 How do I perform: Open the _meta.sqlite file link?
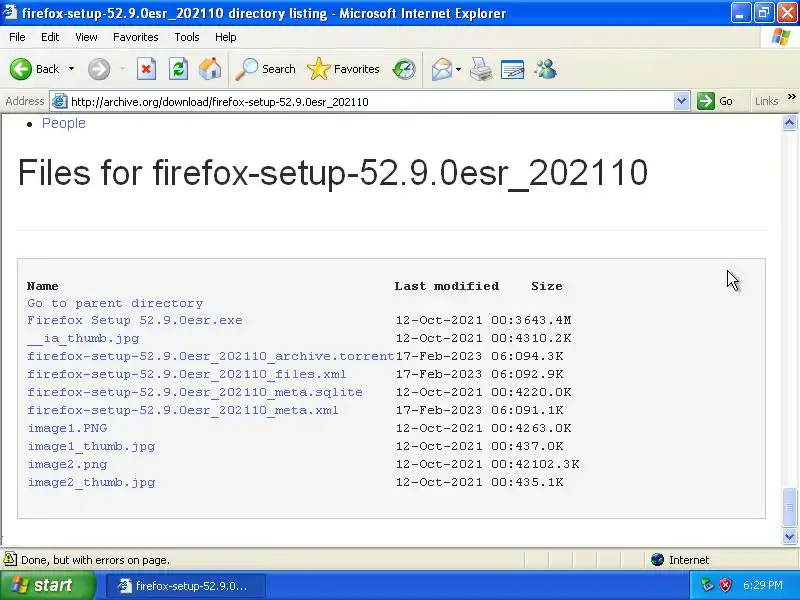click(195, 392)
